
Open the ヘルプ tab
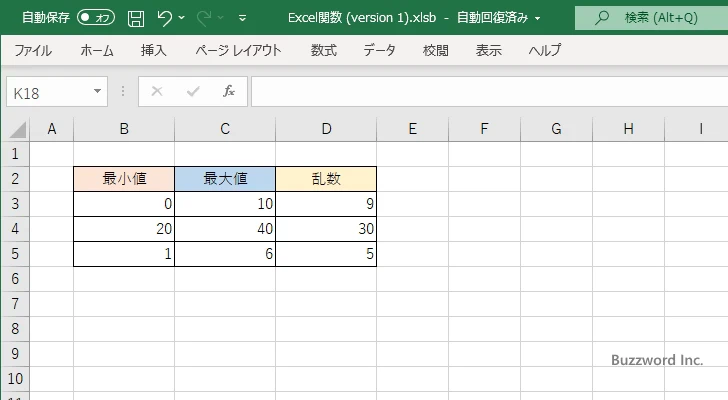click(545, 50)
